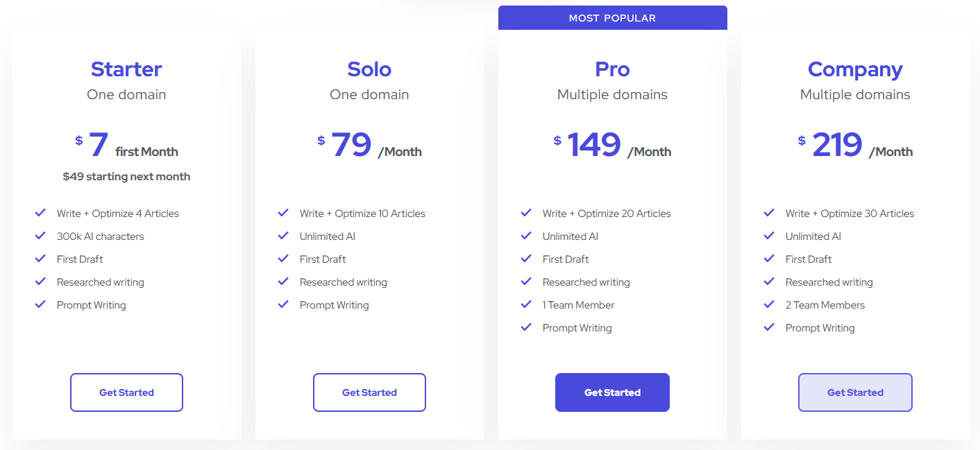Click Get Started under the Starter plan
The width and height of the screenshot is (980, 450).
pyautogui.click(x=126, y=392)
